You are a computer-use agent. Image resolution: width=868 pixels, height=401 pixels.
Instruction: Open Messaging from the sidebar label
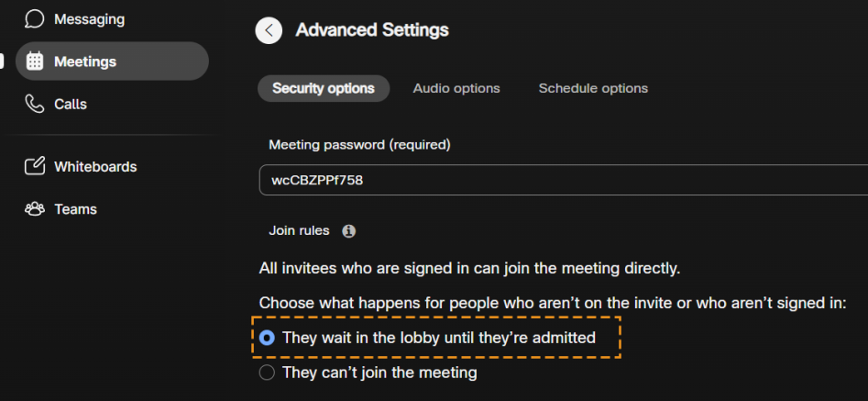pos(89,18)
